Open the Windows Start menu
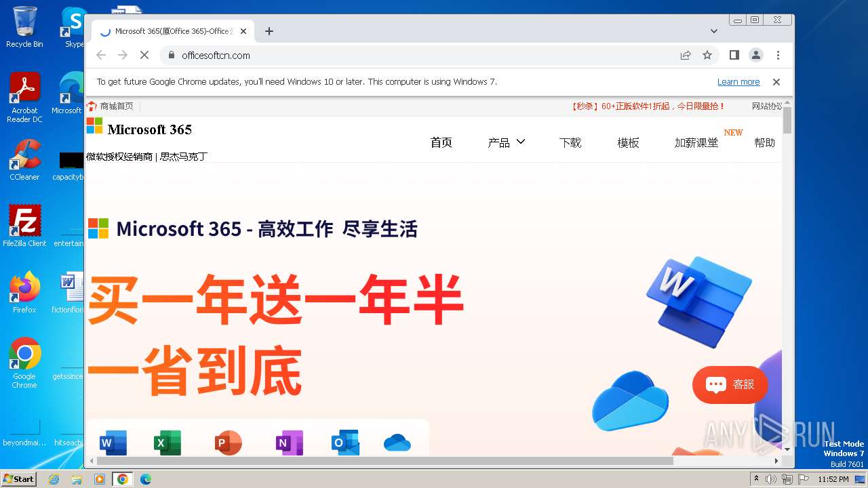 pos(19,479)
